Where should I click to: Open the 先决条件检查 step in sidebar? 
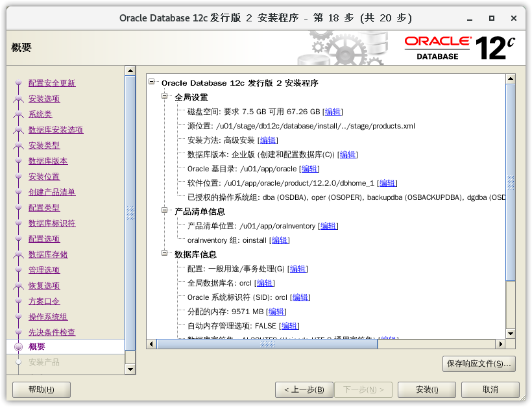tap(52, 332)
